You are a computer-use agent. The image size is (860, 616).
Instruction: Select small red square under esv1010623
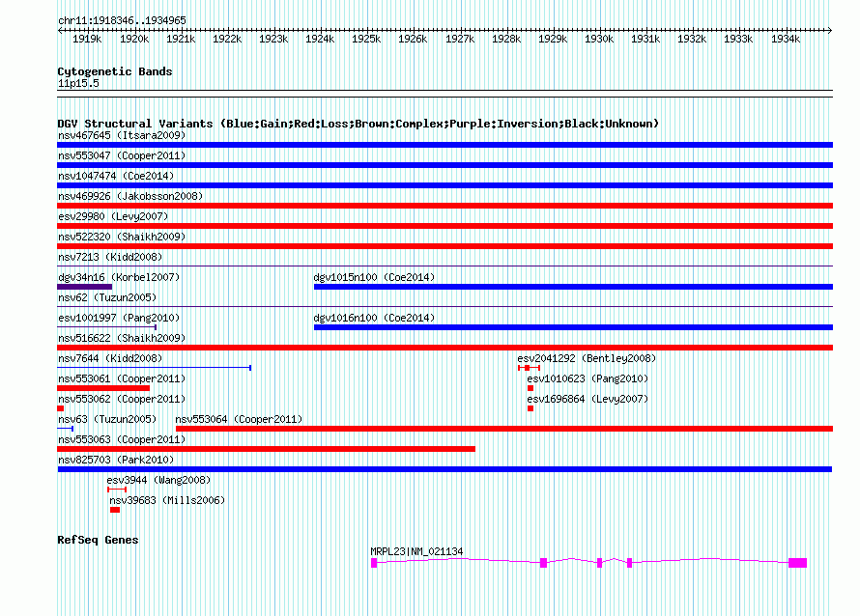click(x=530, y=388)
